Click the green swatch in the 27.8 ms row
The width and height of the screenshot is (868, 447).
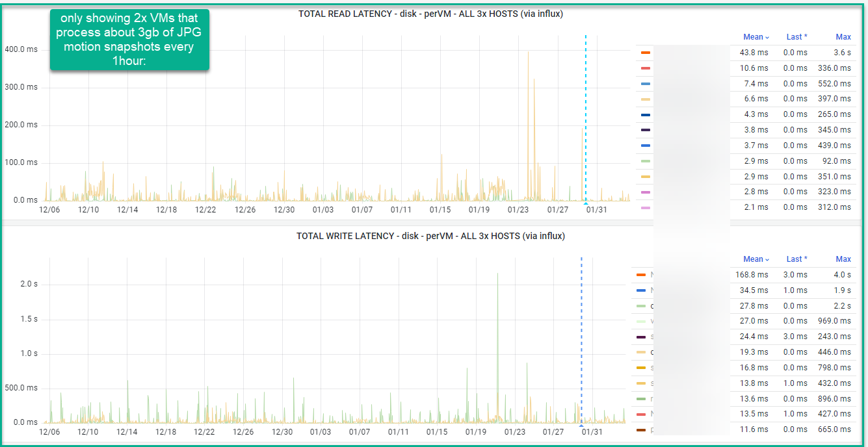(x=641, y=306)
